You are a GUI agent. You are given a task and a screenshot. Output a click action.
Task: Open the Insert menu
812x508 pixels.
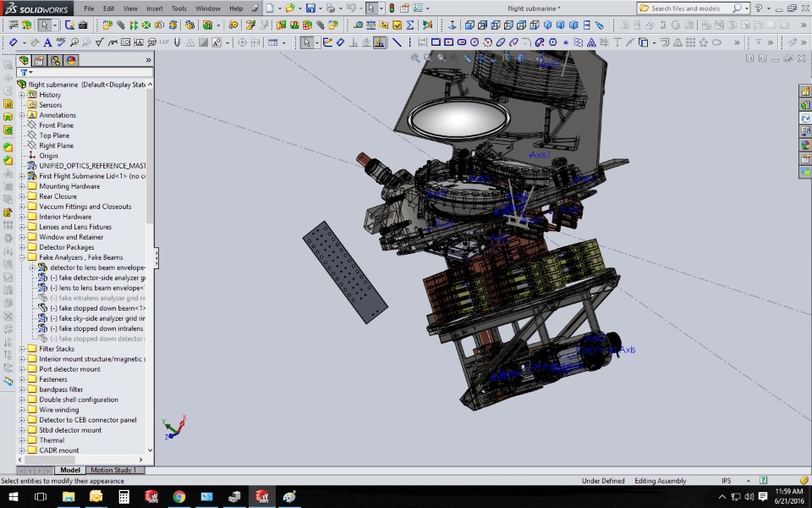tap(155, 8)
